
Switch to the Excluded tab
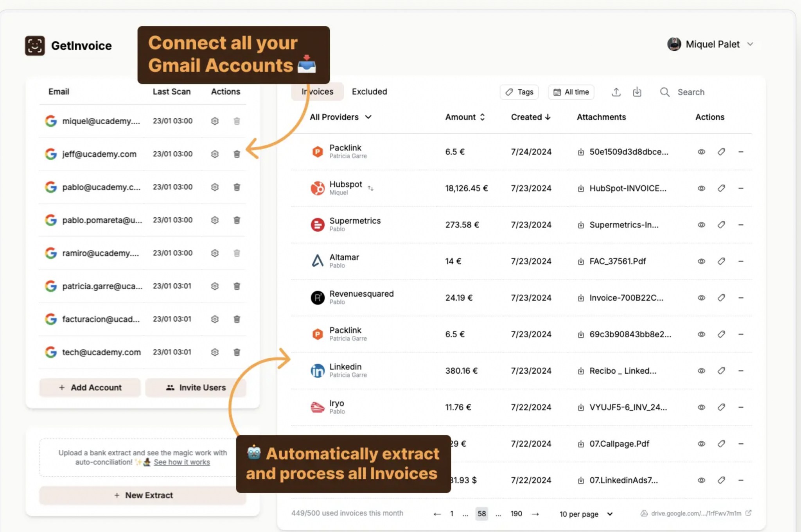coord(369,91)
